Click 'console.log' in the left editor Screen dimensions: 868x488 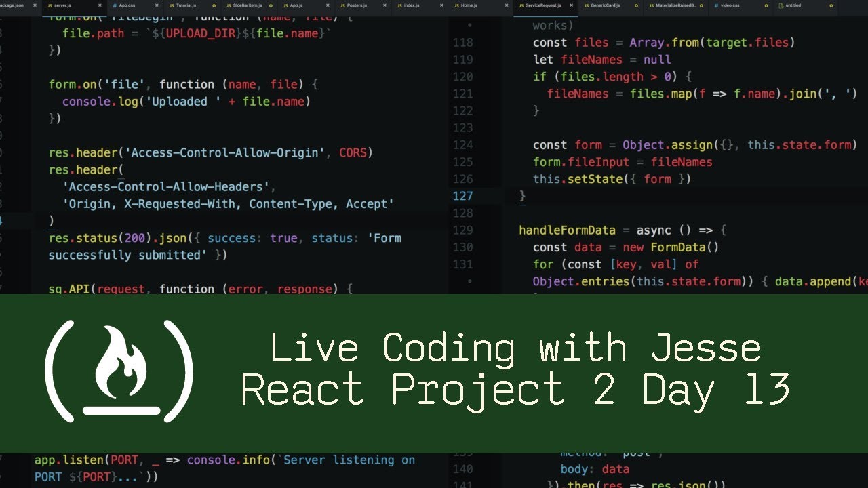click(101, 102)
